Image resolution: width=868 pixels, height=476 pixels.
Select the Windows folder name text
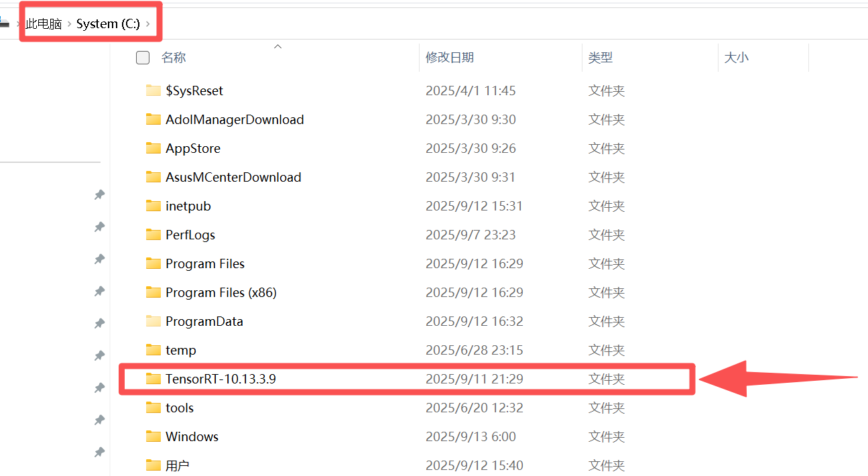click(192, 436)
